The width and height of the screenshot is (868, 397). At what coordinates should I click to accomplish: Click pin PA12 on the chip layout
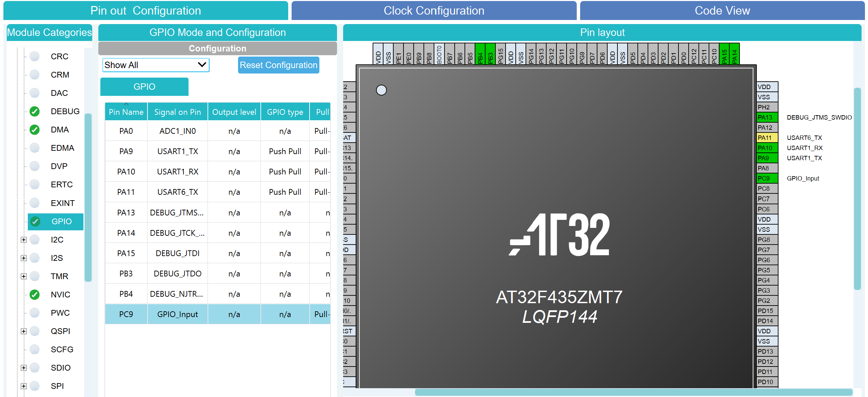pyautogui.click(x=767, y=127)
